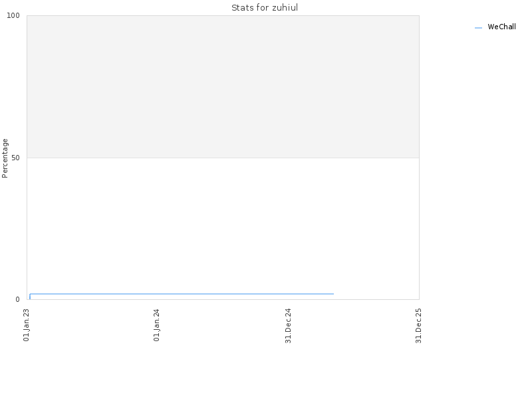Click the chart title Stats for zuhiul
532x399 pixels.
[265, 8]
